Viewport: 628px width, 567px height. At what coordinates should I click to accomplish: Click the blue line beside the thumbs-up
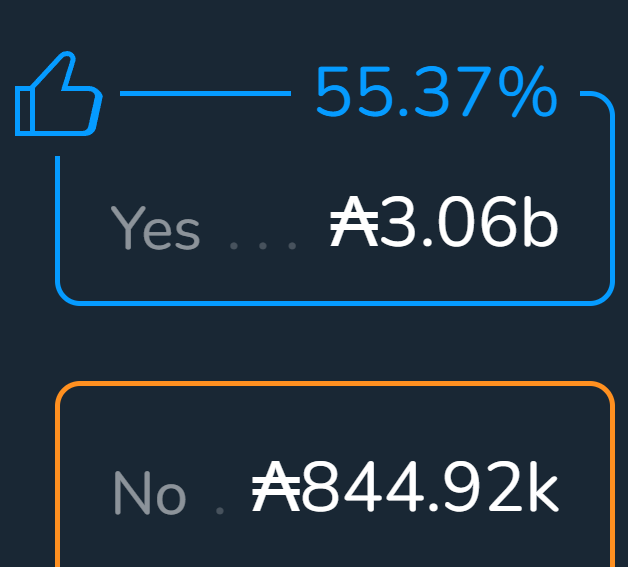point(204,94)
